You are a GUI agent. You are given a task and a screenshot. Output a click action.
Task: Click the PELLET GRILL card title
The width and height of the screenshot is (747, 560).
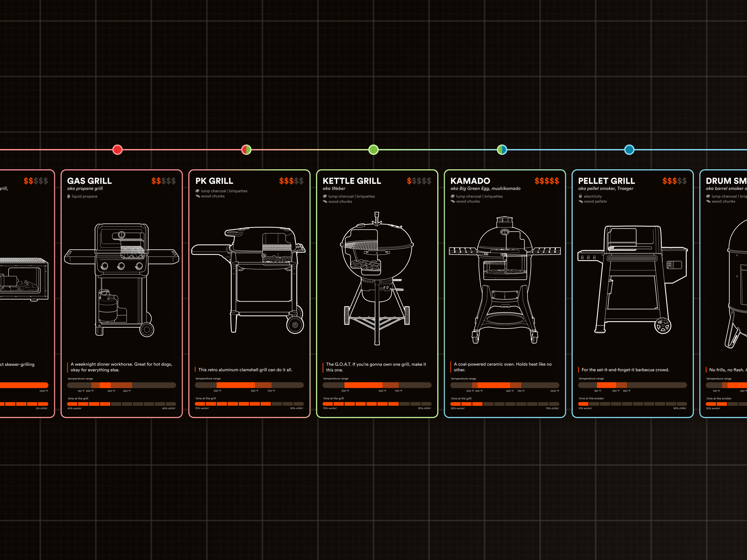pyautogui.click(x=606, y=181)
